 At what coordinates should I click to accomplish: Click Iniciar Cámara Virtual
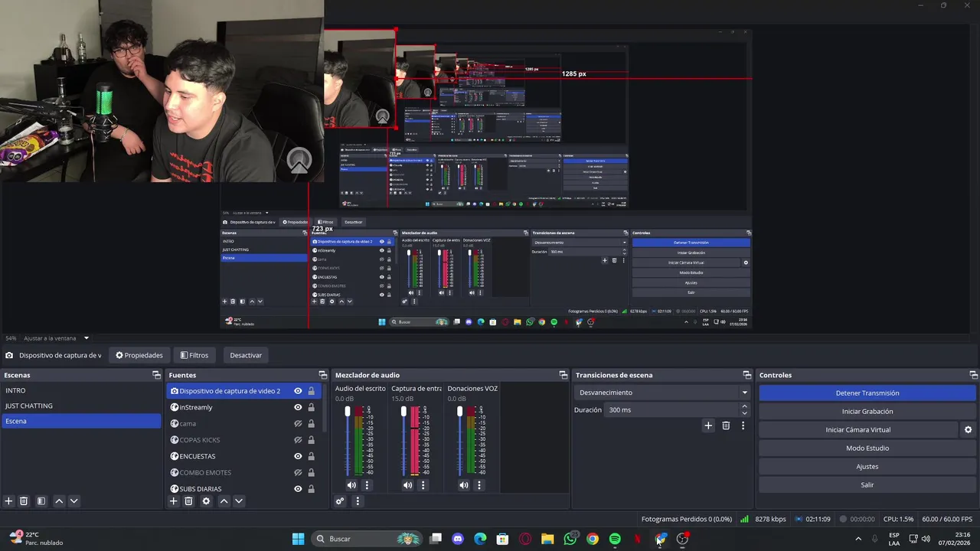(x=858, y=430)
